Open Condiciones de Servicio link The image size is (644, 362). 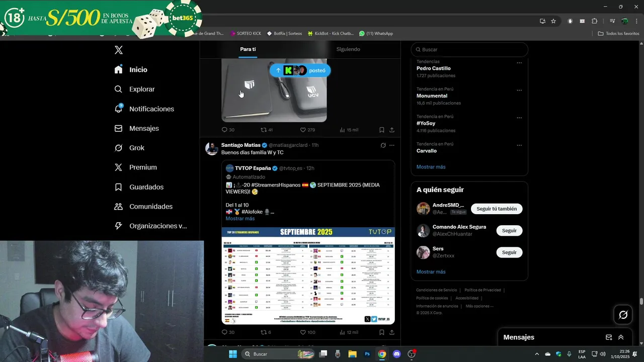(x=436, y=290)
